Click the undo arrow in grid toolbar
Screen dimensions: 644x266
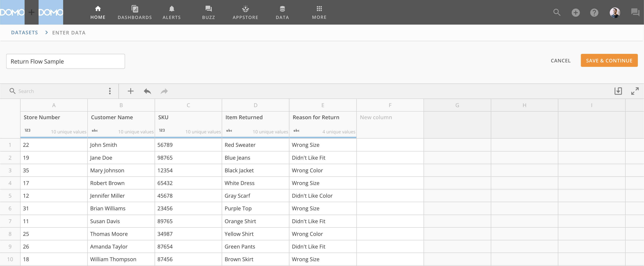(147, 91)
